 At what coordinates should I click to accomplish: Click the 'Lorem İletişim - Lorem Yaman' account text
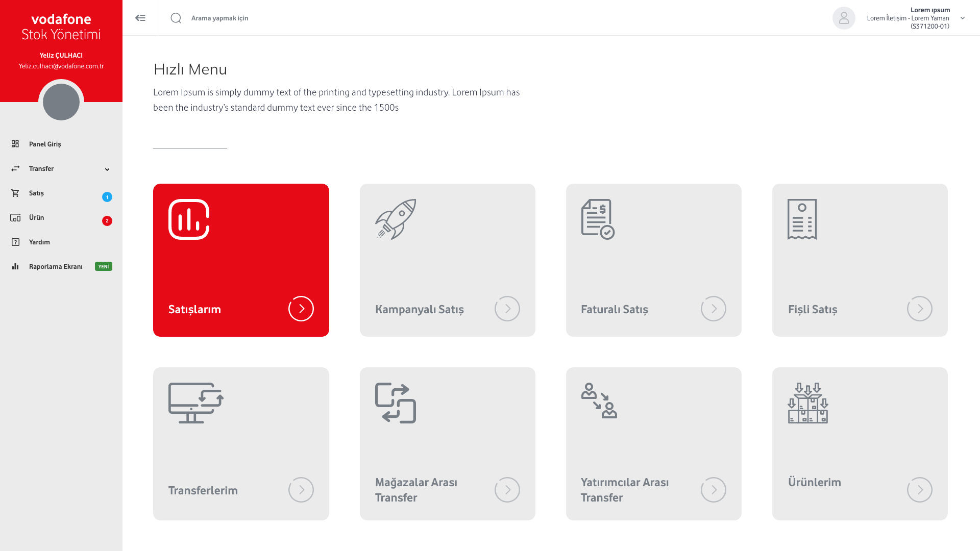[908, 18]
